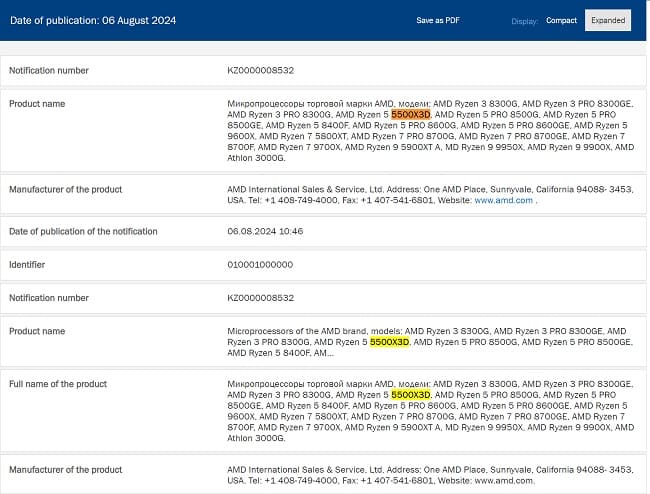Select first notification number KZ0000008532 value

260,70
